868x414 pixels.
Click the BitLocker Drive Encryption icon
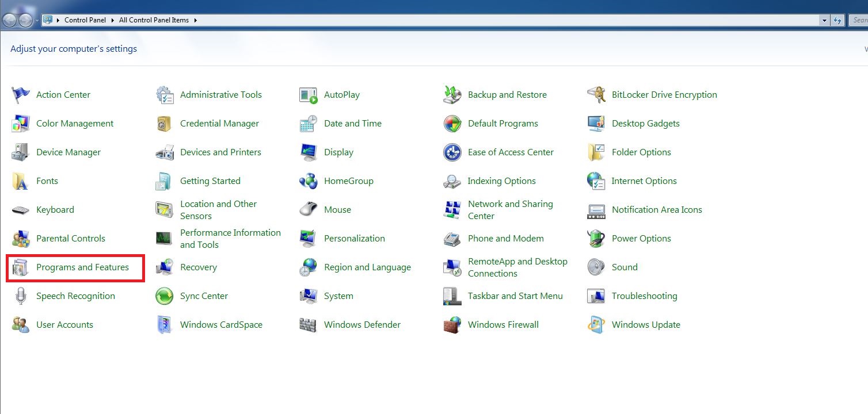point(596,95)
